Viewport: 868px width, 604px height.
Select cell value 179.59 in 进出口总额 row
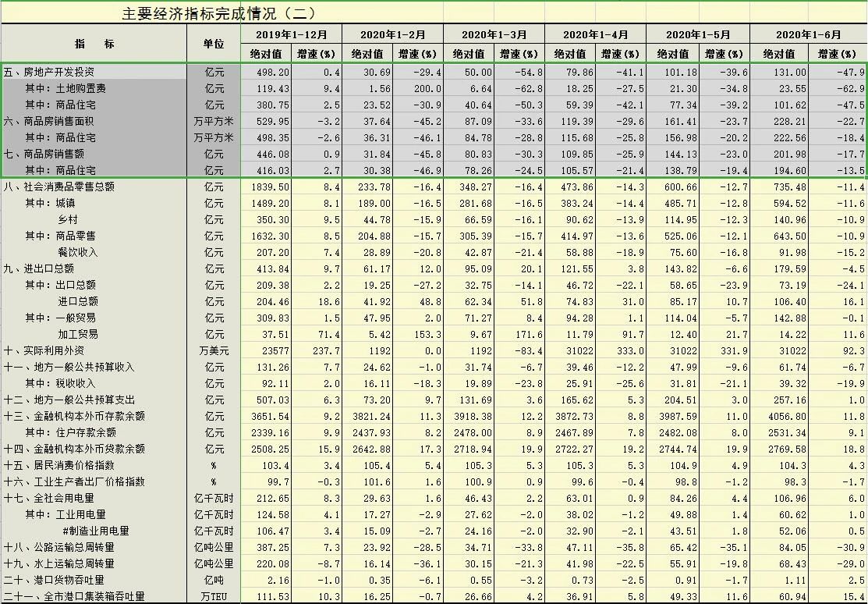coord(790,268)
